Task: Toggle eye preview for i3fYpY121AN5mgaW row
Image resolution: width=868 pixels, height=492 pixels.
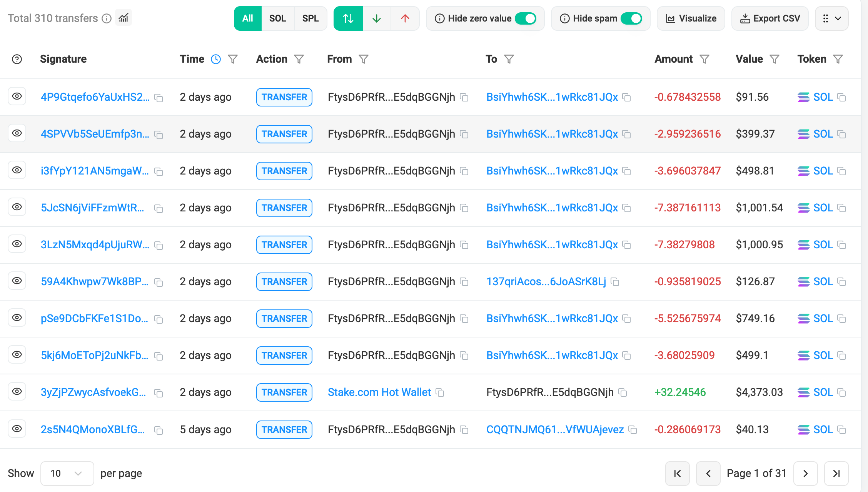Action: (x=17, y=170)
